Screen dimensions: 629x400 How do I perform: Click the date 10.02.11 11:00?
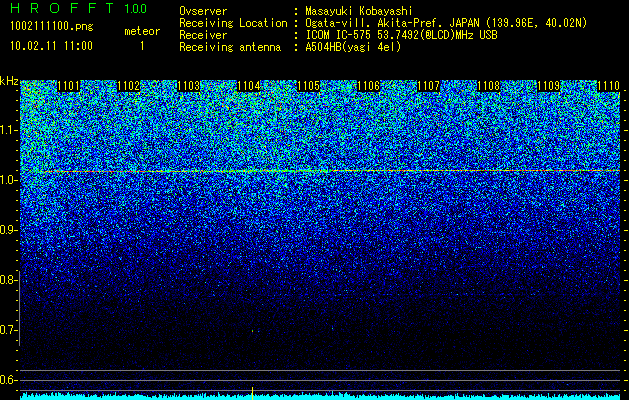(51, 46)
